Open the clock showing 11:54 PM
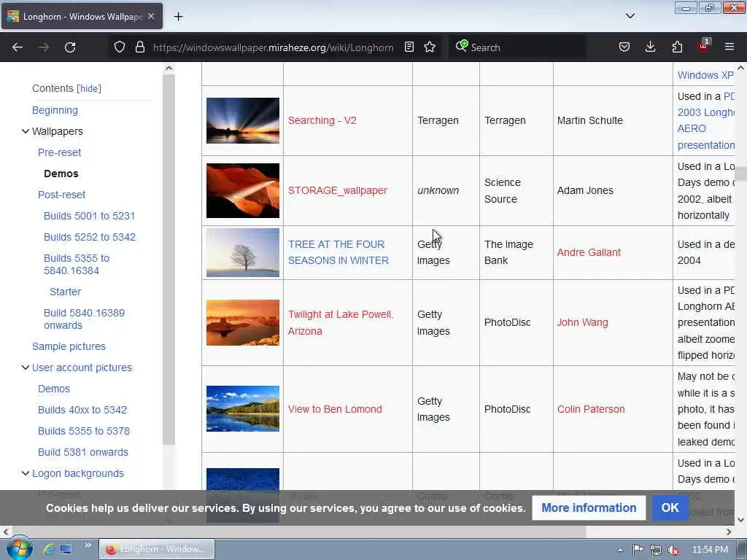Screen dimensions: 747x560 coord(710,550)
